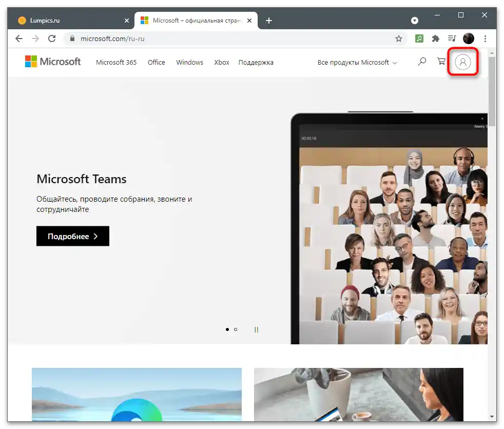504x429 pixels.
Task: Click the address bar URL field
Action: pos(235,38)
